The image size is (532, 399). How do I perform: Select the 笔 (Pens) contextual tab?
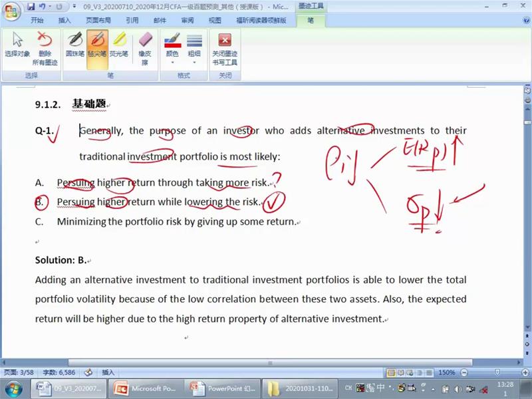tap(311, 21)
